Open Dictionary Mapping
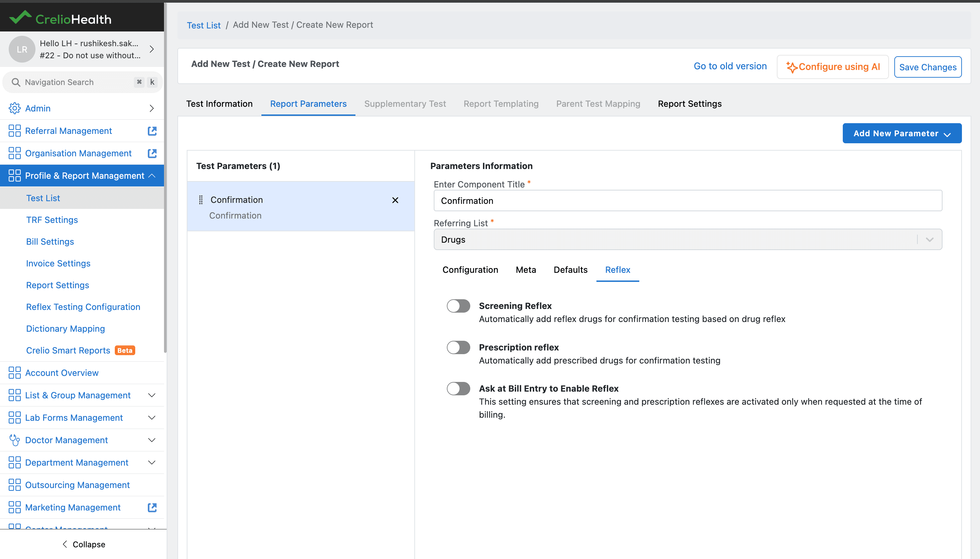Image resolution: width=980 pixels, height=559 pixels. pos(65,329)
